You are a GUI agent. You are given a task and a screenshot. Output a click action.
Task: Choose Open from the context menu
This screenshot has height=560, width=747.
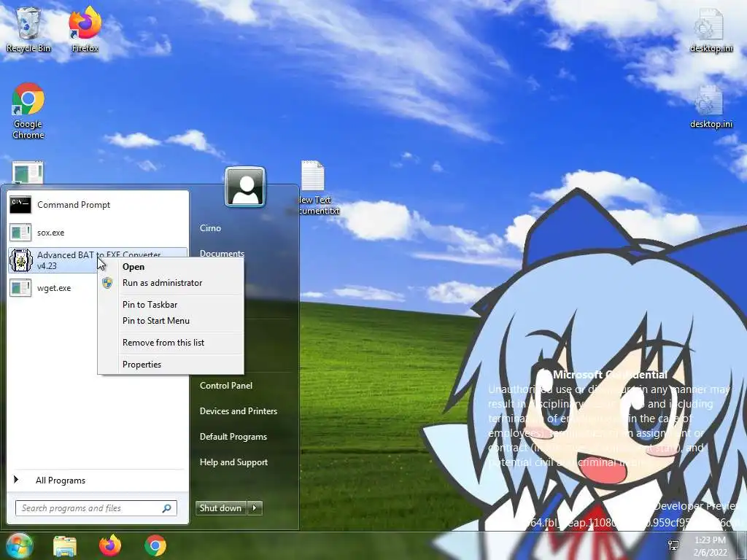coord(133,267)
